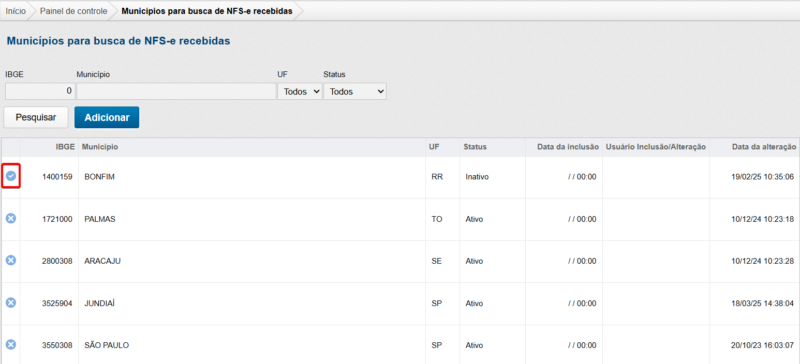Focus the IBGE code input field

pos(40,91)
